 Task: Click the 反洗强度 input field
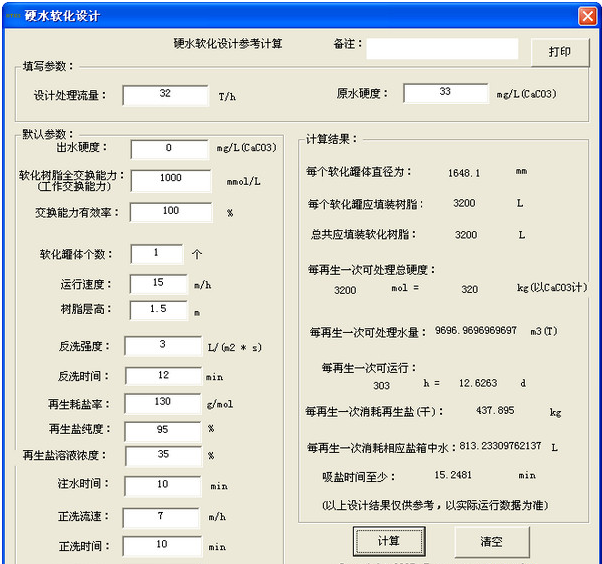tap(163, 346)
